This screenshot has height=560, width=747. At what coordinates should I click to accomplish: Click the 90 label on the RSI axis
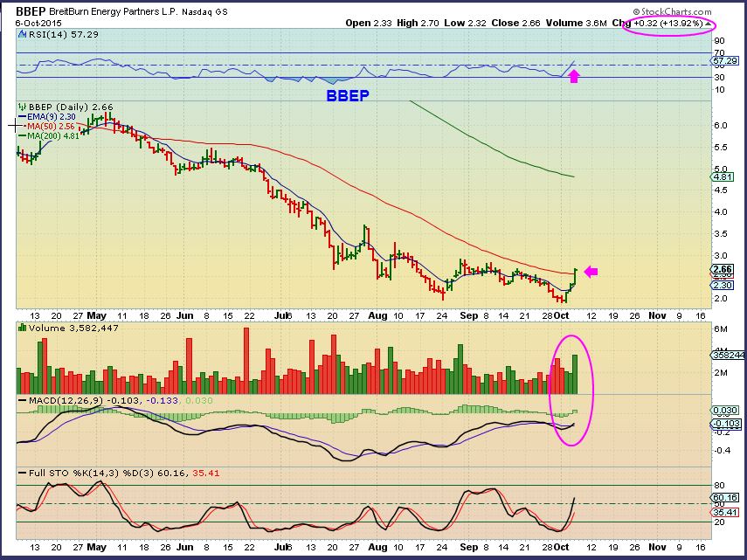click(x=719, y=41)
